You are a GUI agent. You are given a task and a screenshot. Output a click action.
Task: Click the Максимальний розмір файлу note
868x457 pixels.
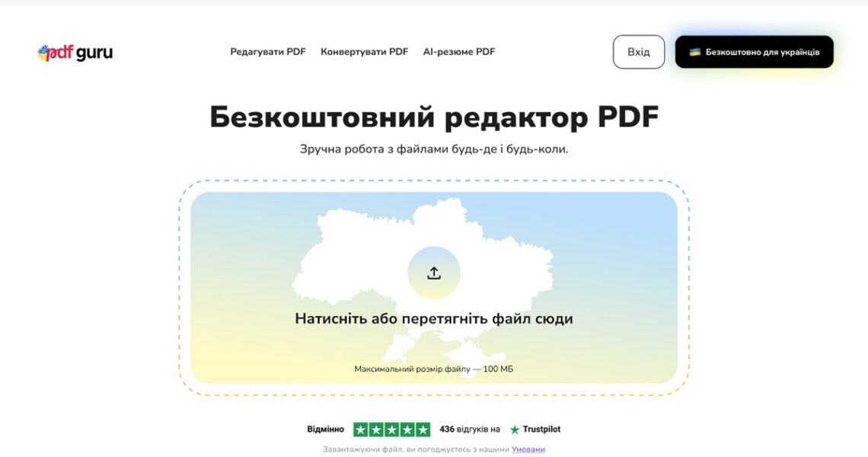coord(433,369)
